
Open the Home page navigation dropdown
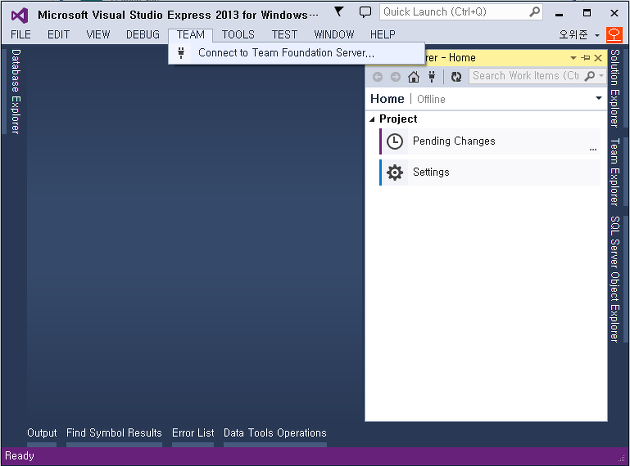point(599,98)
